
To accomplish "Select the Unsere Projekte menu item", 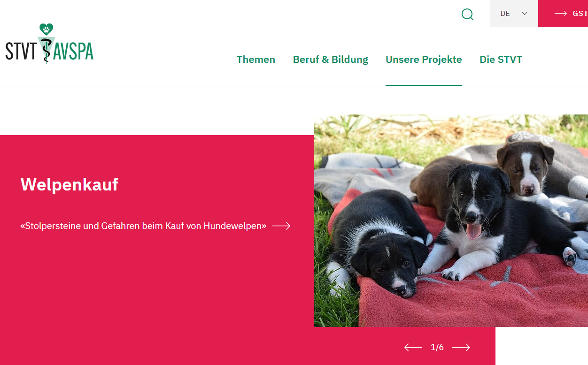I will 424,60.
